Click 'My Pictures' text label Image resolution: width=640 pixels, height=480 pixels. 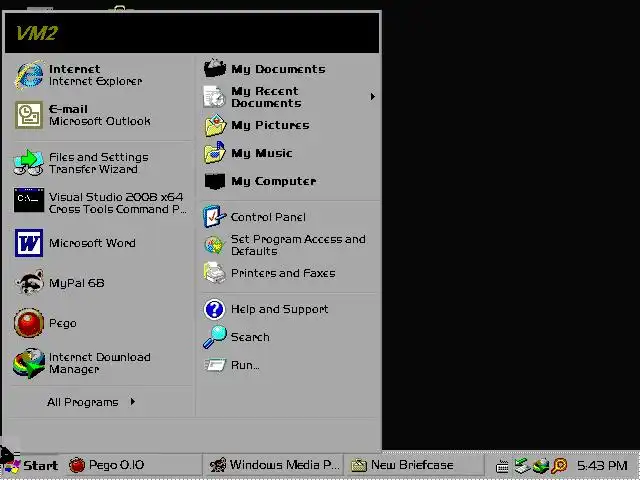coord(270,125)
